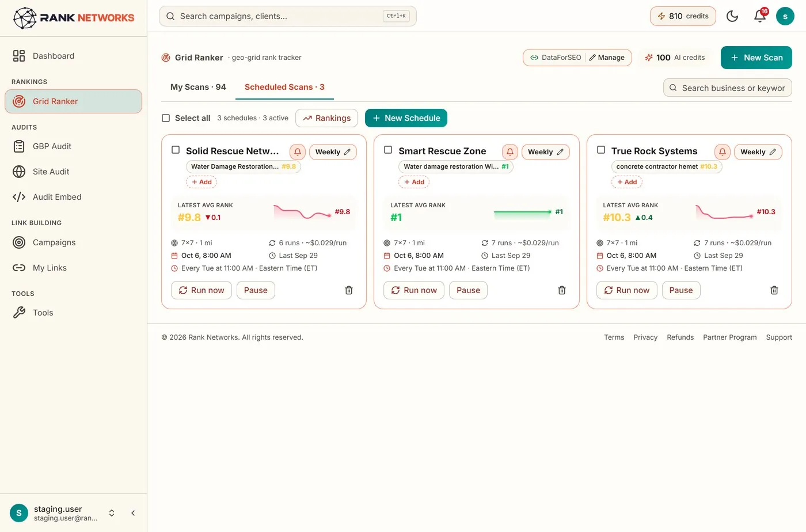The image size is (806, 532).
Task: Switch to My Scans tab
Action: click(x=198, y=87)
